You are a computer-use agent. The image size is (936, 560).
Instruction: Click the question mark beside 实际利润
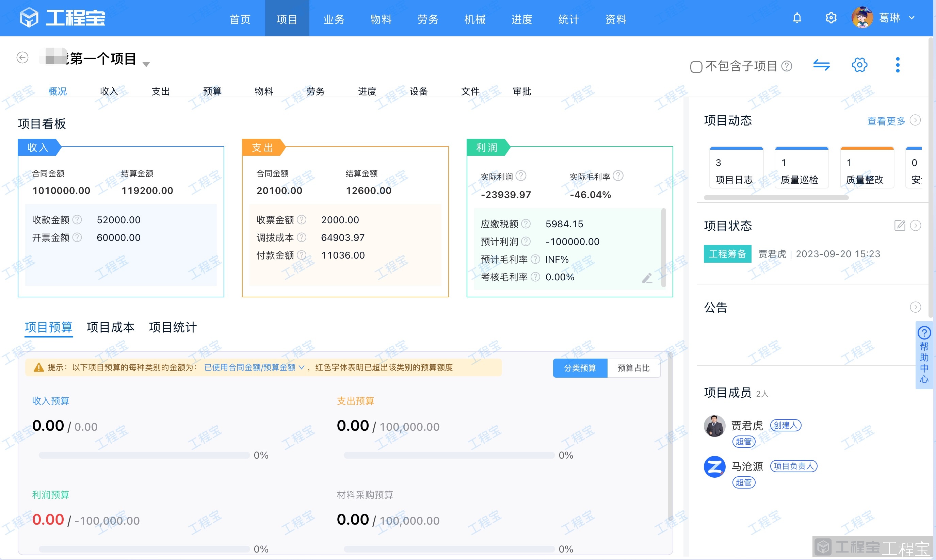(x=520, y=175)
